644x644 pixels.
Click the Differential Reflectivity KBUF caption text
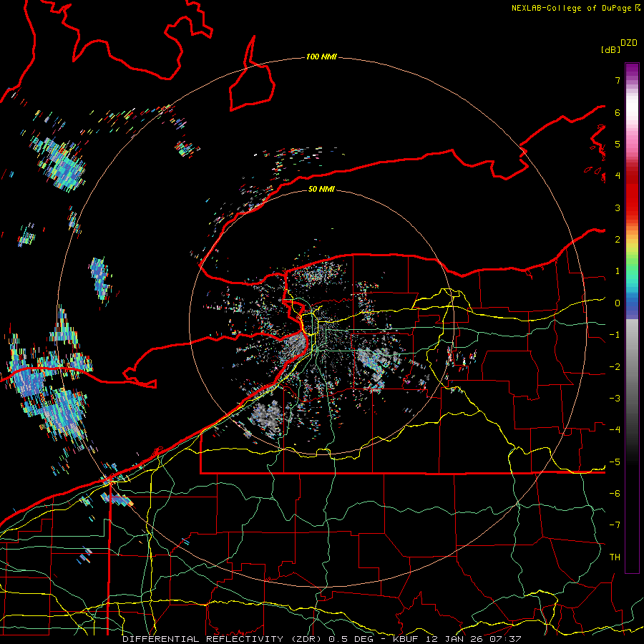coord(321,639)
